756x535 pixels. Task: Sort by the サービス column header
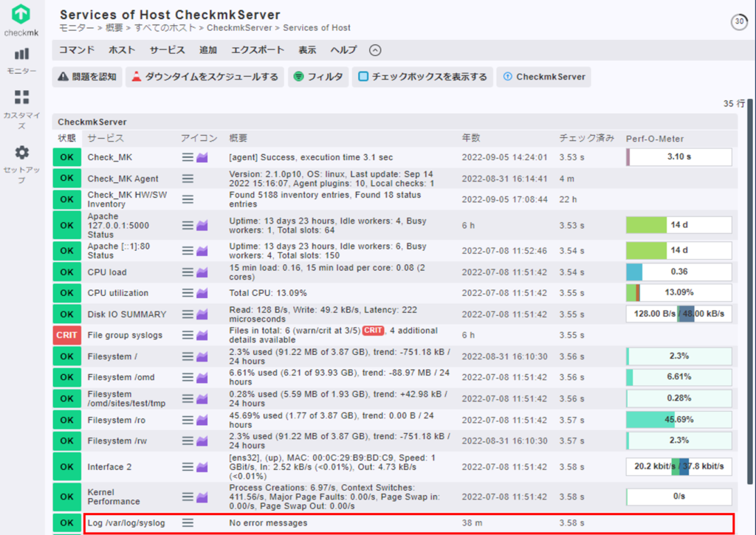(106, 138)
